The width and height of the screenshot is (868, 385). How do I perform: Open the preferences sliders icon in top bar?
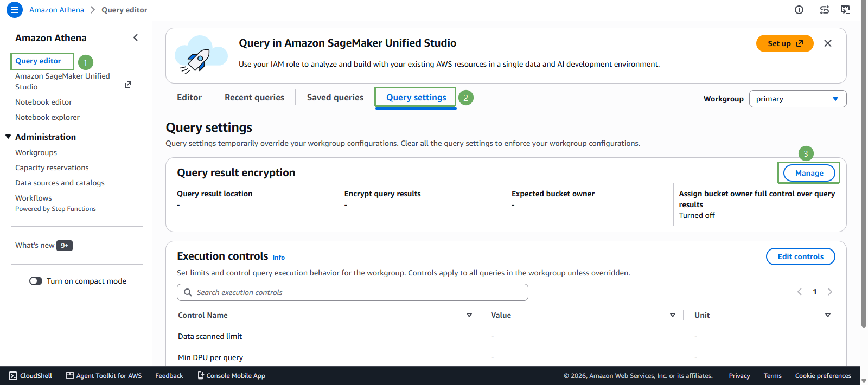point(825,10)
